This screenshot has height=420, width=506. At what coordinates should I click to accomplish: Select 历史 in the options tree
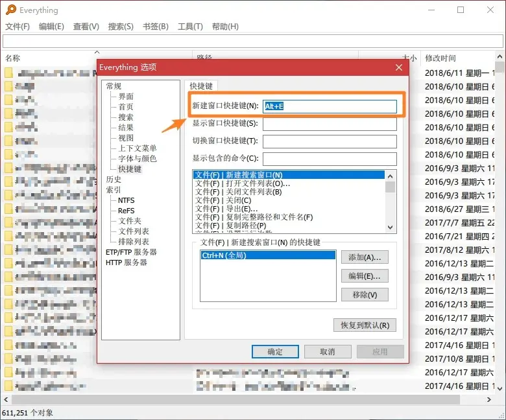114,180
